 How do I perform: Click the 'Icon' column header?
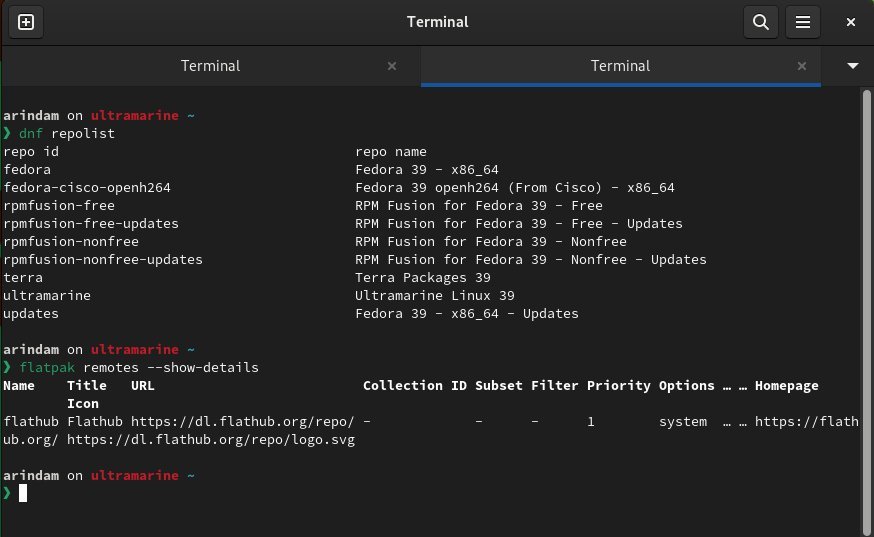coord(82,403)
